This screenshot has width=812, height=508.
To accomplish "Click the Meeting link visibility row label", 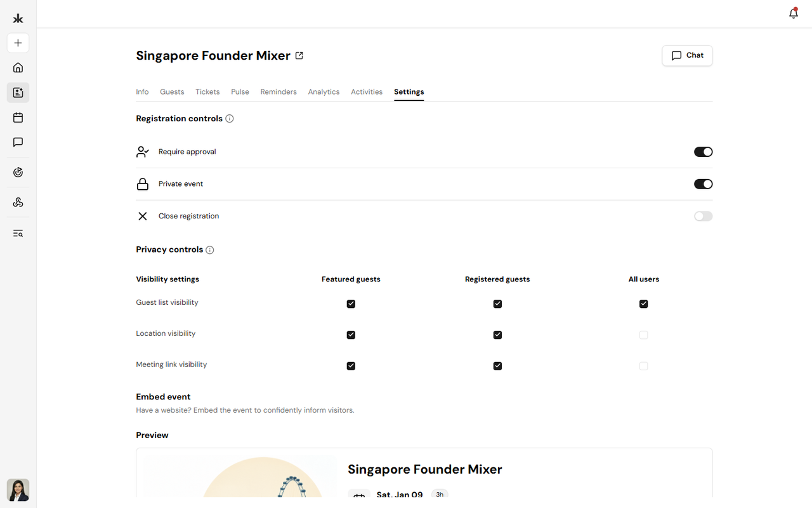I will (x=171, y=365).
